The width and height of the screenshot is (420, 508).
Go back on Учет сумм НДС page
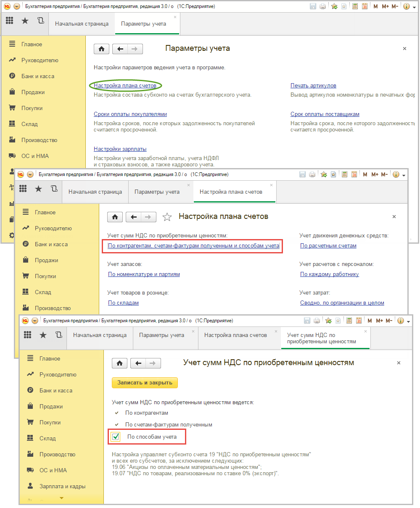(138, 363)
